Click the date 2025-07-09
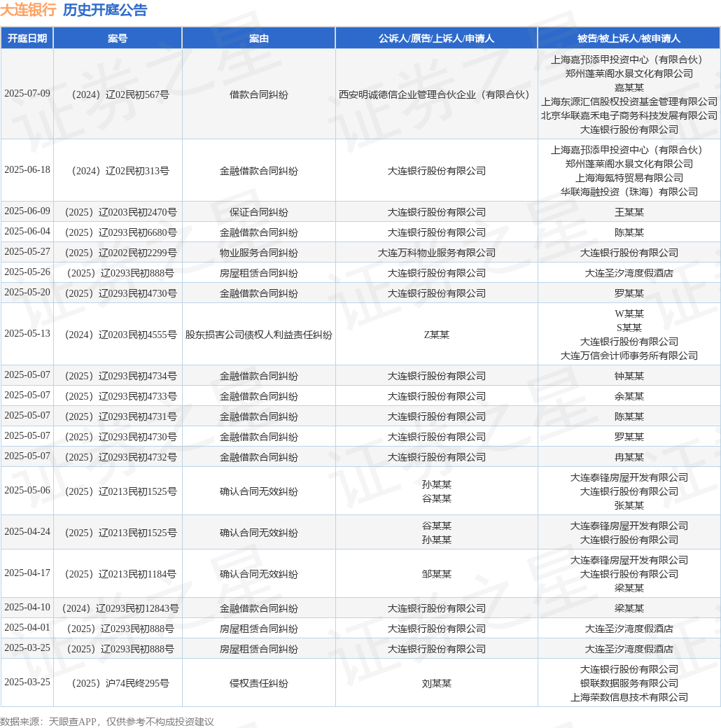The height and width of the screenshot is (728, 721). (x=27, y=93)
